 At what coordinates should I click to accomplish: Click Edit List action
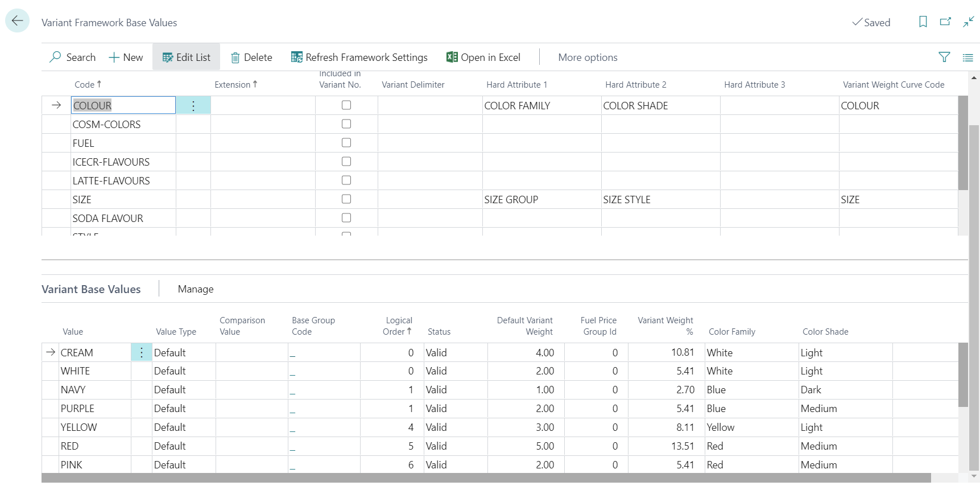pyautogui.click(x=186, y=57)
